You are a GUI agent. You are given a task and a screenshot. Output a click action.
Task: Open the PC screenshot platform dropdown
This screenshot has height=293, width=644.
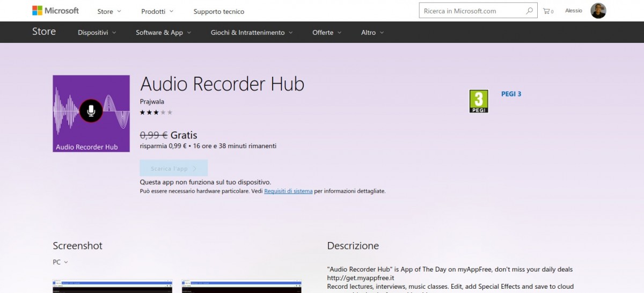point(60,262)
